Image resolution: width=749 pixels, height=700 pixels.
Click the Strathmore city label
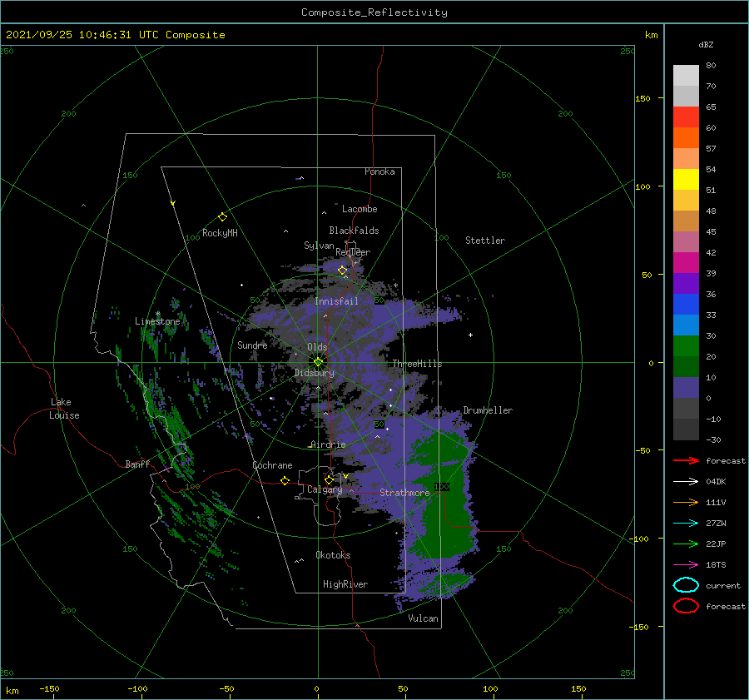[x=404, y=493]
